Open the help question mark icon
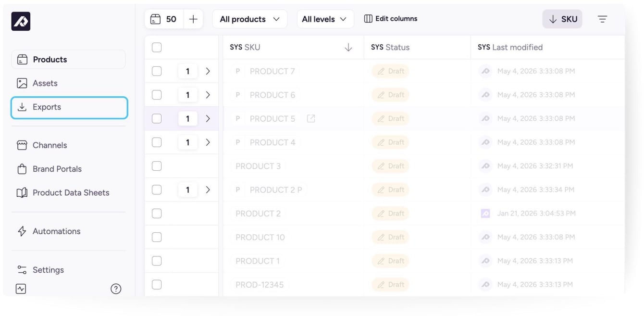 (x=116, y=289)
